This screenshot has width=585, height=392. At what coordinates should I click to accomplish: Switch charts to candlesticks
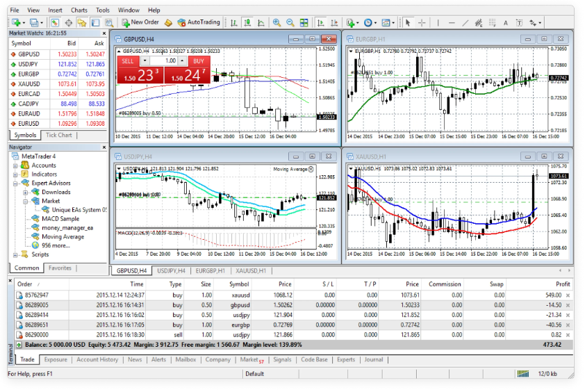247,23
